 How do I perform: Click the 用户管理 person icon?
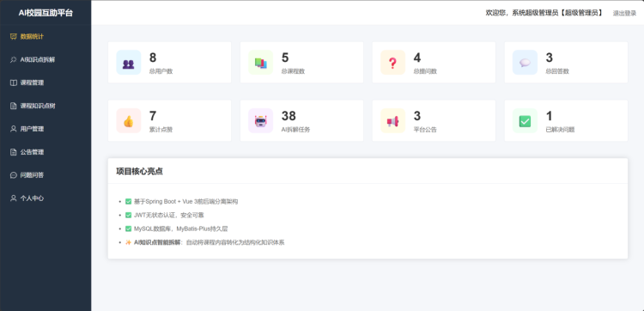13,129
